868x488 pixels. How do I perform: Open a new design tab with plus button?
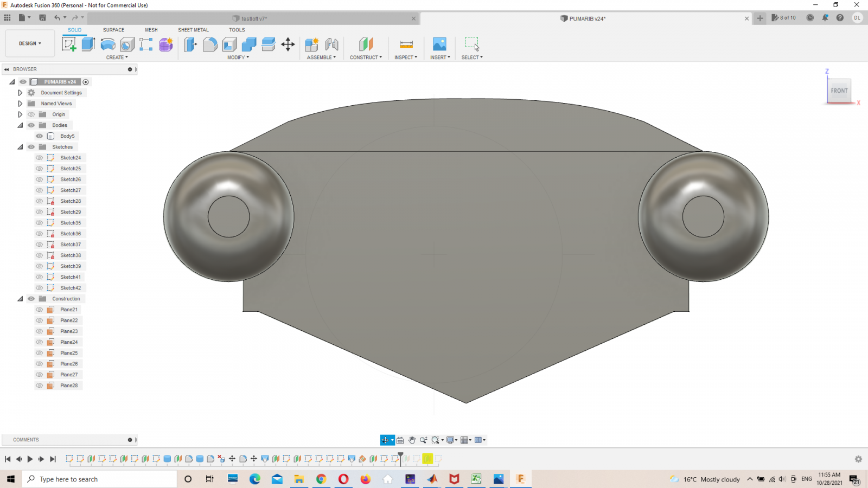760,18
